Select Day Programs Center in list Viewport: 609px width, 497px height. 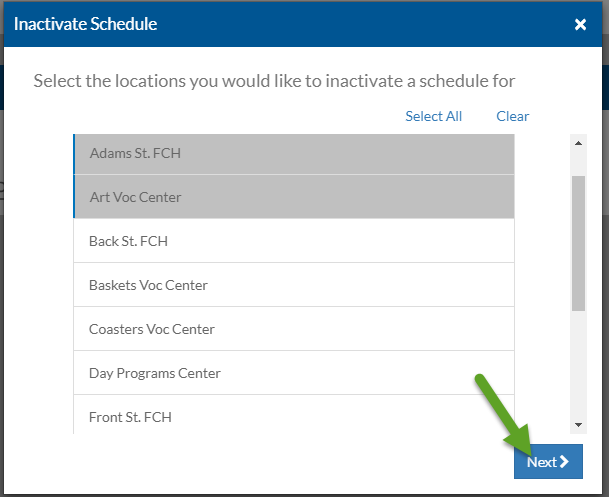(x=294, y=373)
